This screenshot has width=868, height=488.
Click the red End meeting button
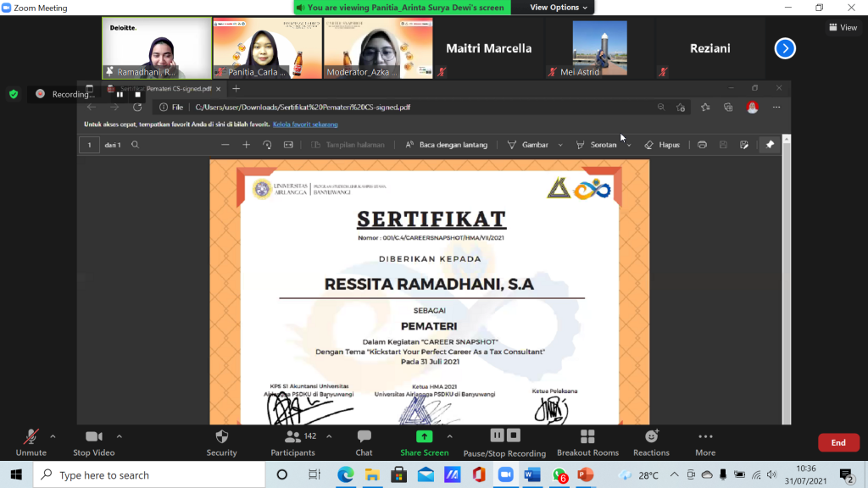838,442
